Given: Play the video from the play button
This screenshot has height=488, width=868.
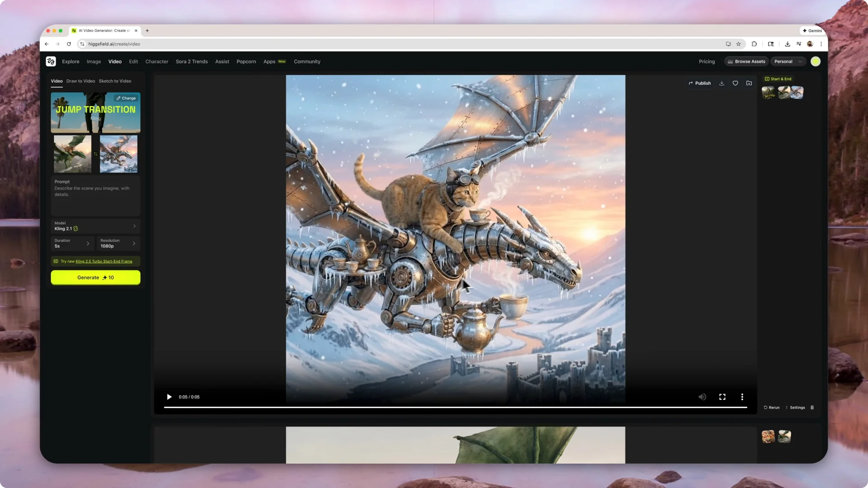Looking at the screenshot, I should (169, 397).
